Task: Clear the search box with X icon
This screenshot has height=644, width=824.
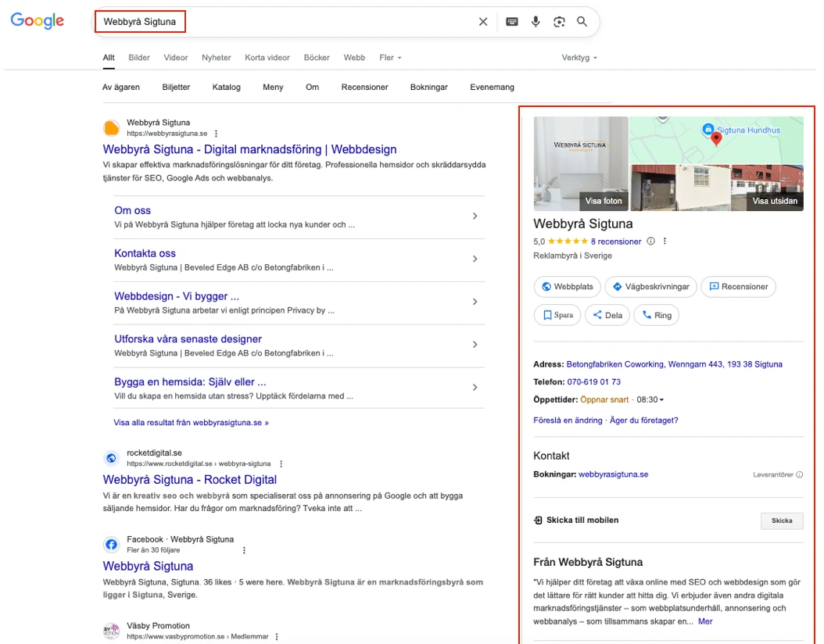Action: 483,22
